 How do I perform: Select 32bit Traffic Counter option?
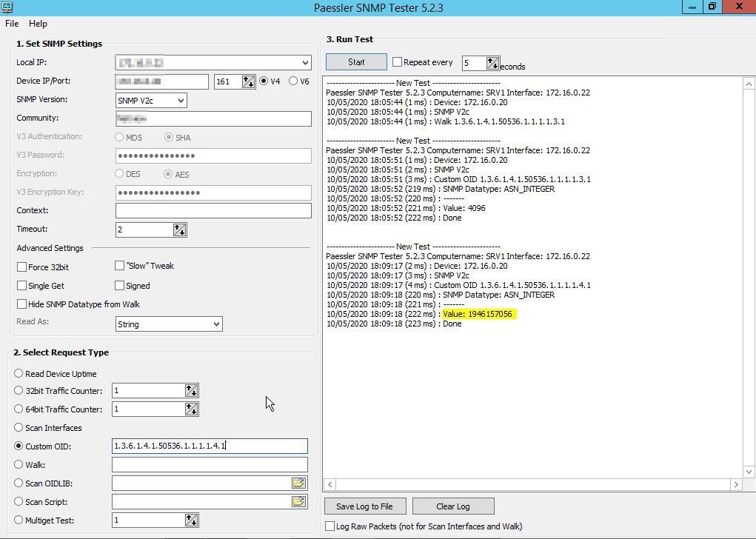click(x=19, y=390)
